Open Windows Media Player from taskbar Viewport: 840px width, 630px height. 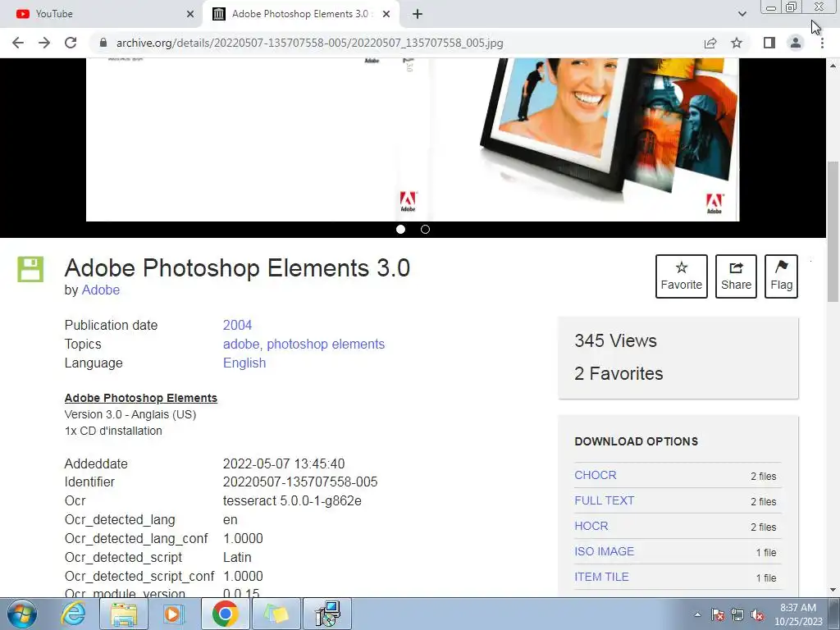(x=172, y=614)
